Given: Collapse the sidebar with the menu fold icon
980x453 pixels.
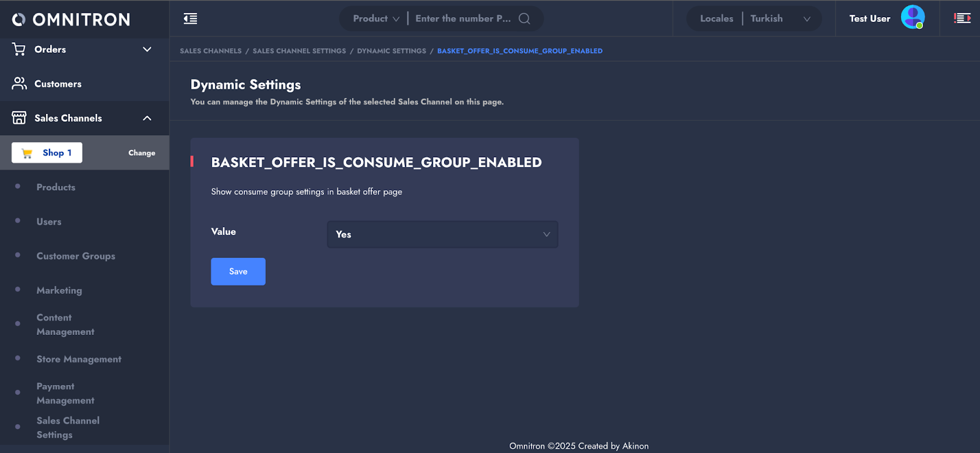Looking at the screenshot, I should (x=190, y=18).
